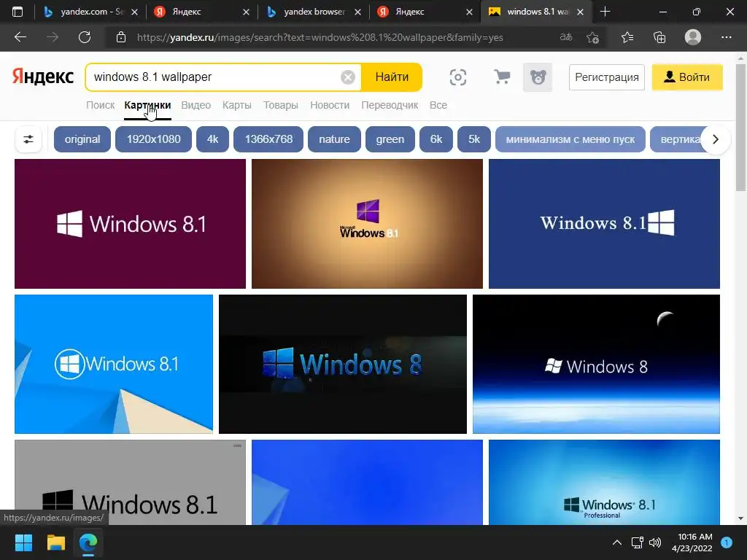Select the Картинки tab

point(147,105)
